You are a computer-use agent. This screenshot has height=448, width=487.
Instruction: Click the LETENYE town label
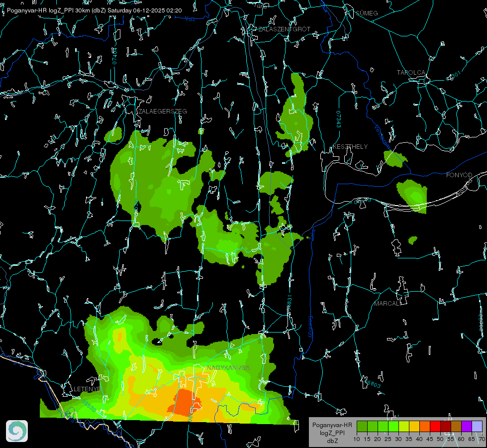[x=87, y=389]
